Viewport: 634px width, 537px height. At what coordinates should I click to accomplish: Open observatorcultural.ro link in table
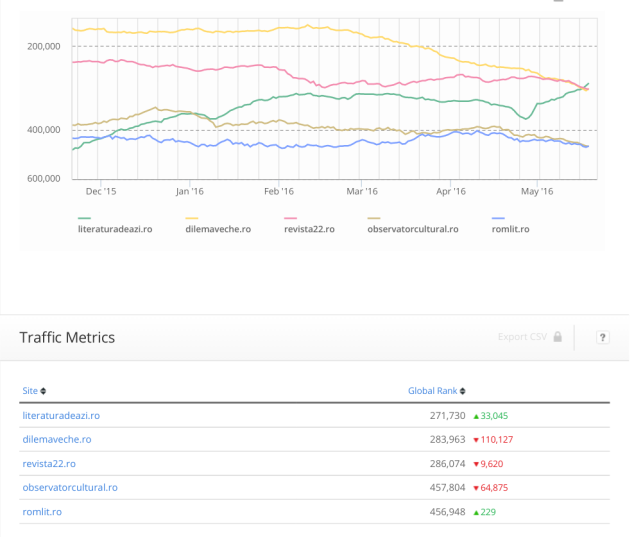(70, 488)
